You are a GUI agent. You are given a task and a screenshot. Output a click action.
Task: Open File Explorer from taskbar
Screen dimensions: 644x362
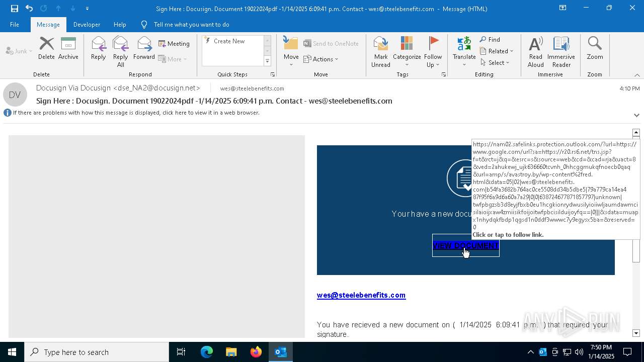coord(231,352)
